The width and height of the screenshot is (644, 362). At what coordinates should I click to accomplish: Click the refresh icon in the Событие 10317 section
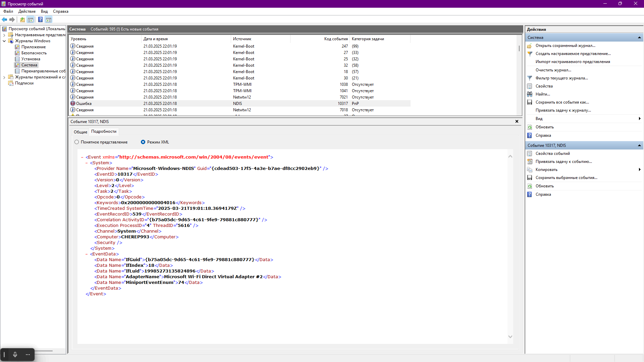(x=530, y=186)
